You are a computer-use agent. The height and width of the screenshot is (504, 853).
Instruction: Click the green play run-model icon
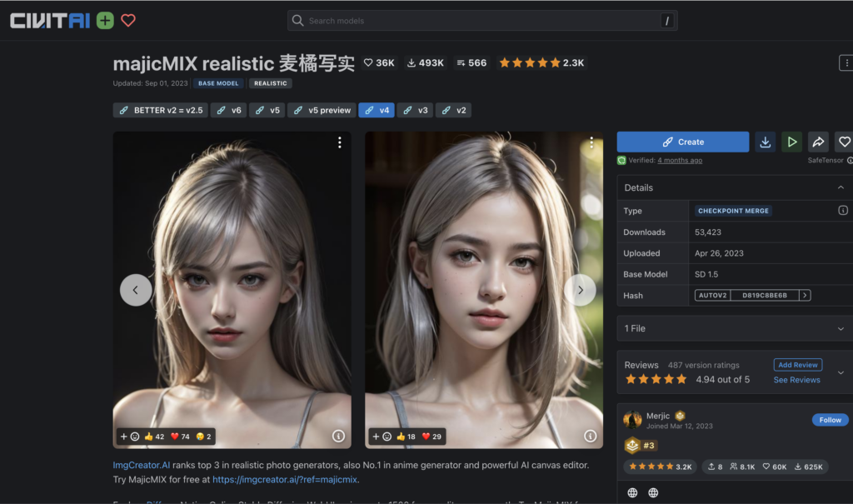791,142
